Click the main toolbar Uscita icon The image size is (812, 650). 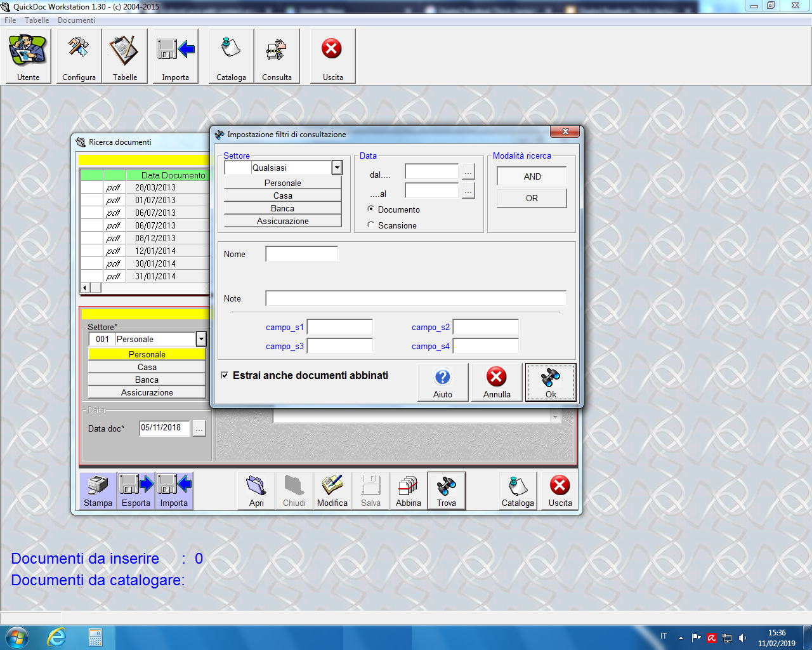click(x=332, y=56)
